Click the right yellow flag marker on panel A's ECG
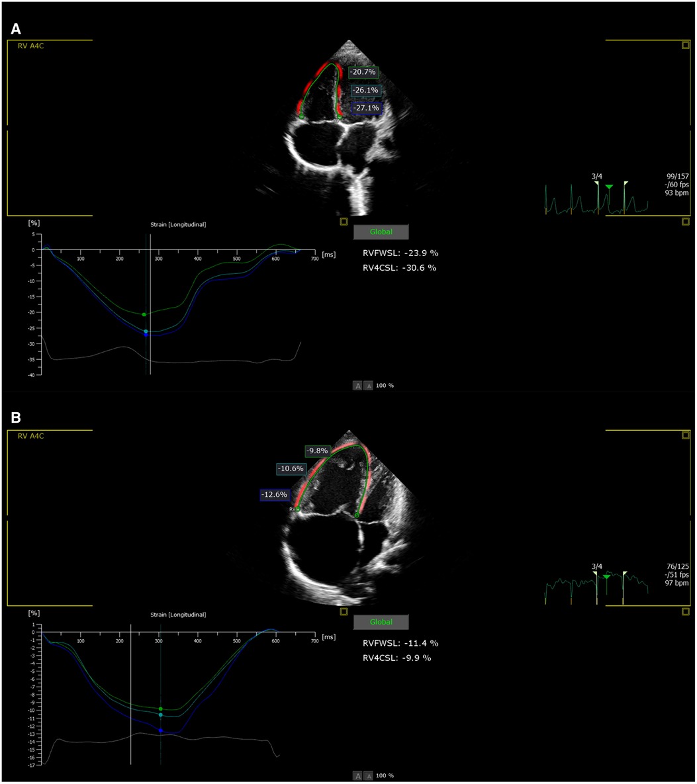This screenshot has height=784, width=697. (626, 183)
